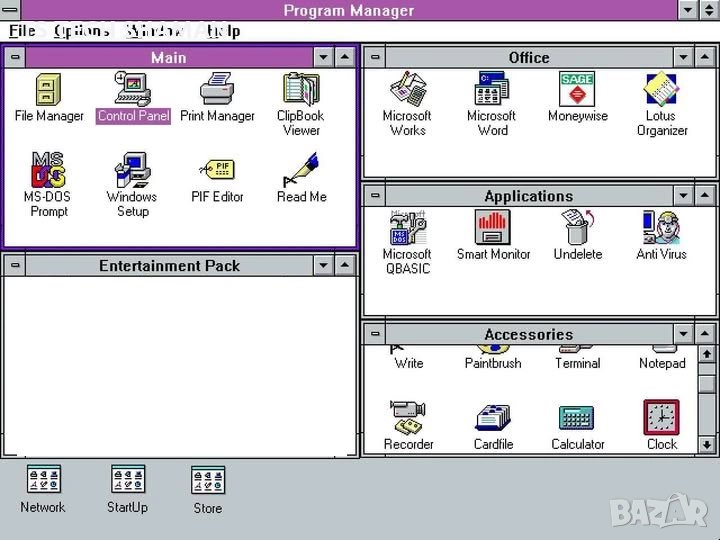Open the PIF Editor icon

click(x=217, y=170)
